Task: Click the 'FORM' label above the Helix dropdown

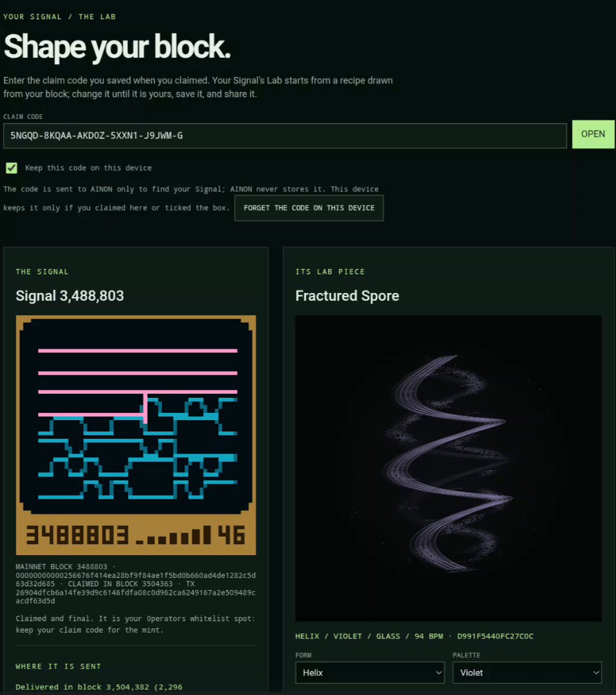Action: [x=303, y=655]
